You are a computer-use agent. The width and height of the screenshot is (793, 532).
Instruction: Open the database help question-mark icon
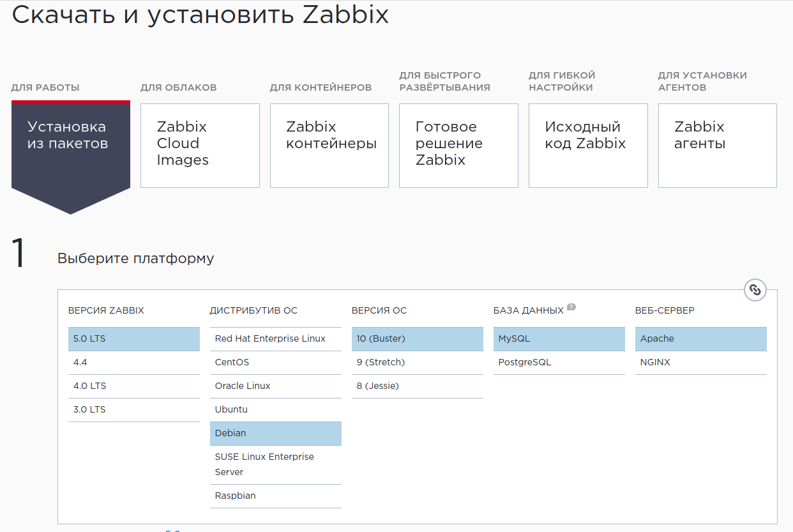(x=571, y=307)
